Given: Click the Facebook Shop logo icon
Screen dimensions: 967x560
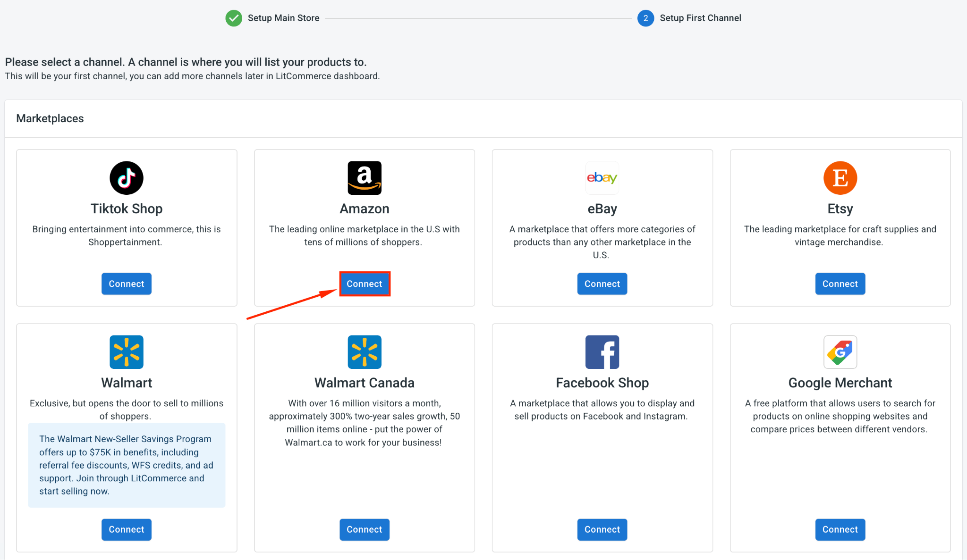Looking at the screenshot, I should (x=602, y=352).
